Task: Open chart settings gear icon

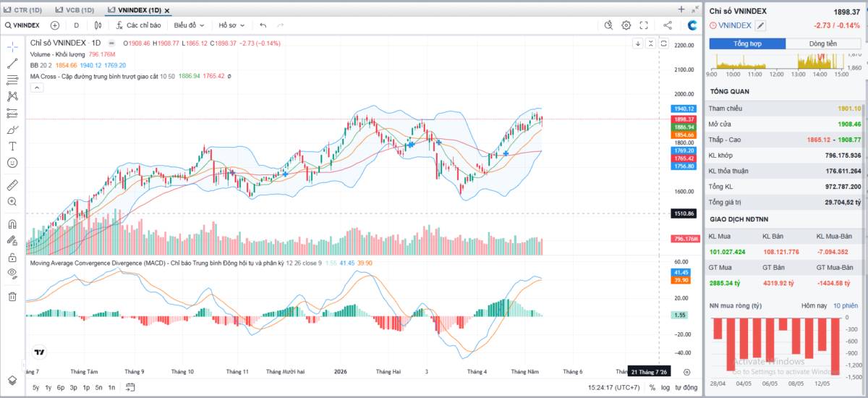Action: [626, 25]
